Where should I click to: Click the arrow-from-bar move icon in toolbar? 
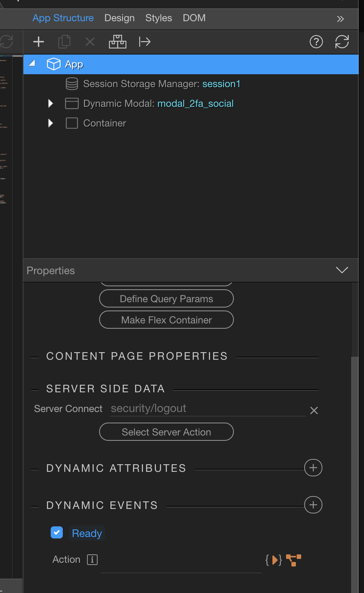pos(145,42)
